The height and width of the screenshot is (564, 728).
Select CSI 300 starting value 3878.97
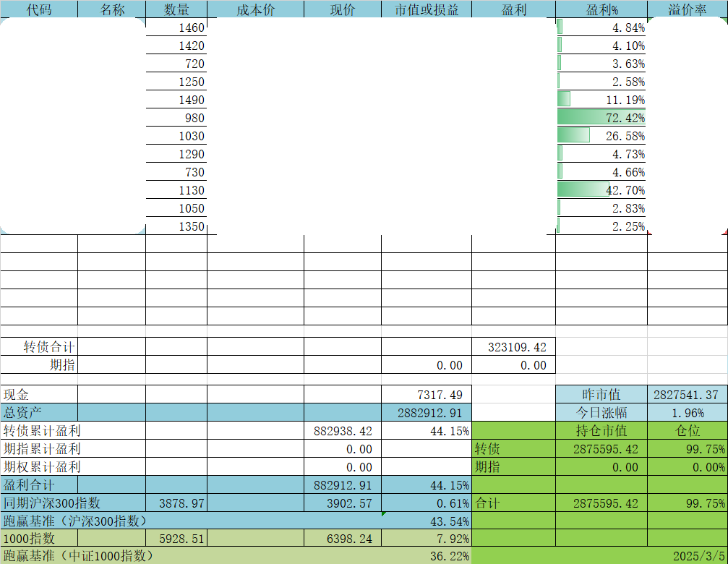coord(176,503)
